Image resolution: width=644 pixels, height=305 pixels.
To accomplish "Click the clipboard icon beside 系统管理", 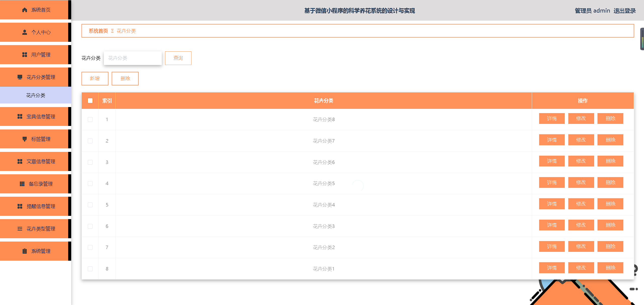I will coord(25,251).
